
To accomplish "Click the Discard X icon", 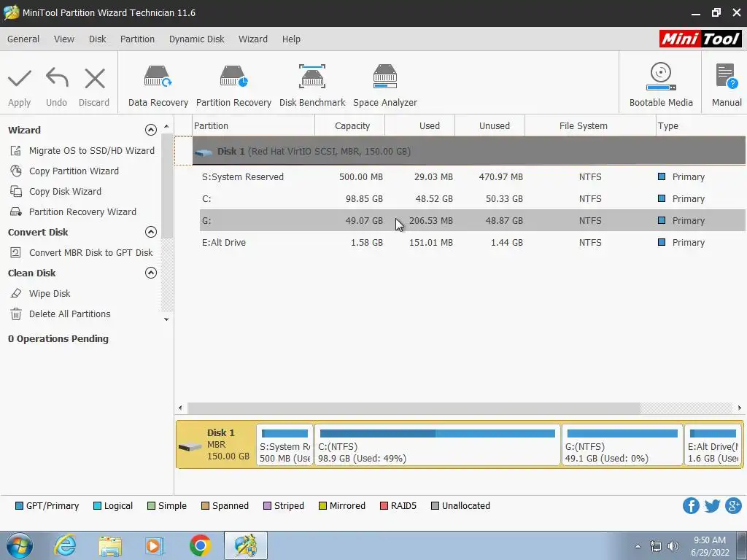I will pyautogui.click(x=94, y=79).
